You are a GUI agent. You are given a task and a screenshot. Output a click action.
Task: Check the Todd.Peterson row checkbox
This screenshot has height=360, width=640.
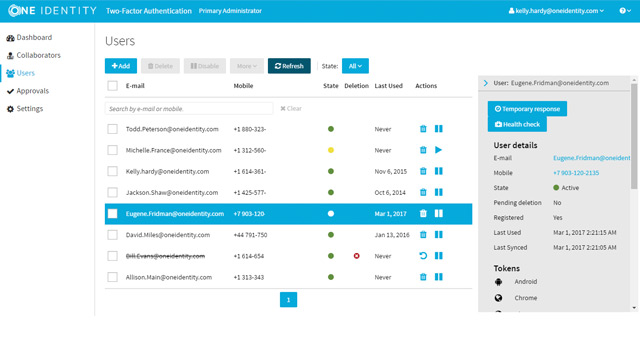click(x=112, y=129)
